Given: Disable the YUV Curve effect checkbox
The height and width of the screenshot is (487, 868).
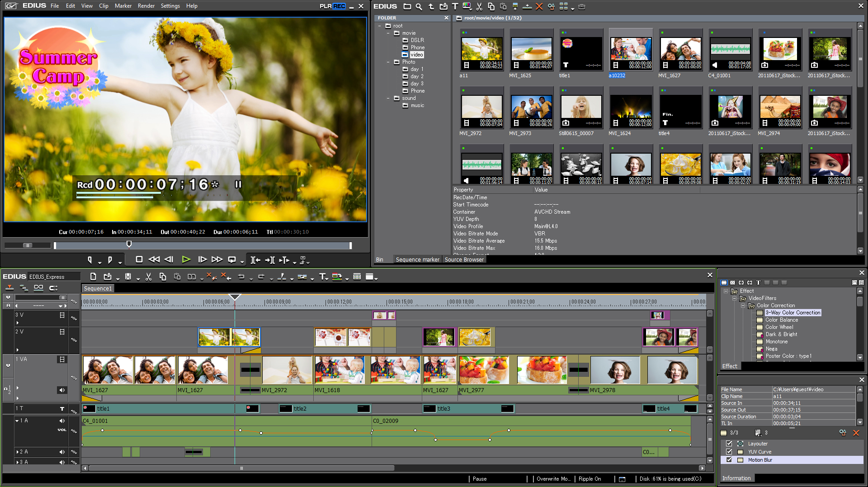Looking at the screenshot, I should [729, 452].
